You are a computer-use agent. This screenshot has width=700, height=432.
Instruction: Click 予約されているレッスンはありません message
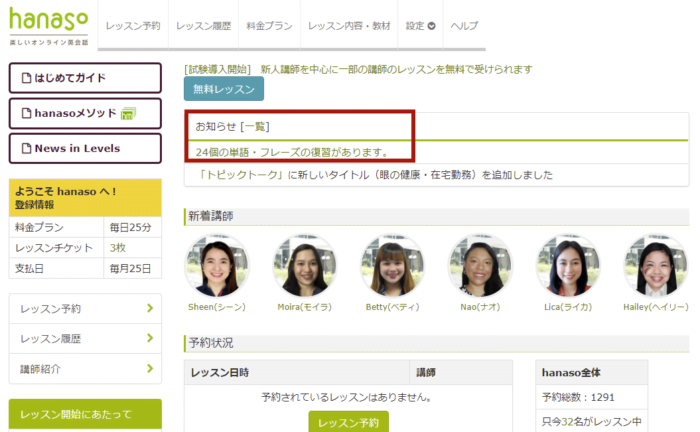click(346, 397)
